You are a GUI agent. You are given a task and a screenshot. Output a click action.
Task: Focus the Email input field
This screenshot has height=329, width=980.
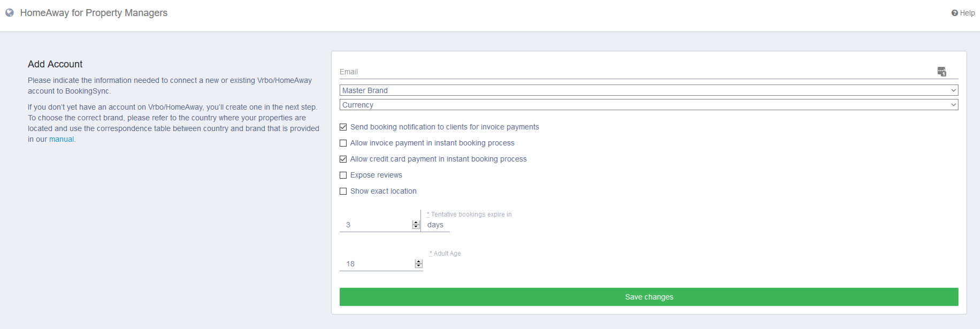coord(637,72)
